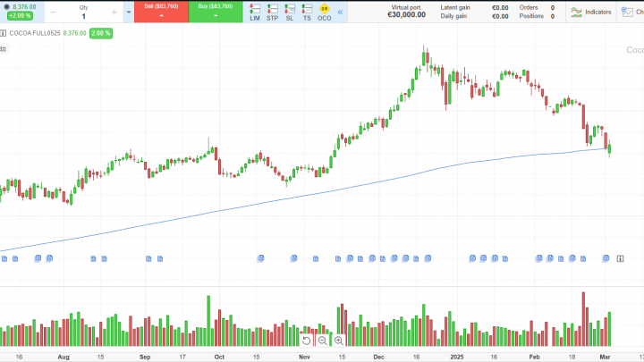644x362 pixels.
Task: Click the zoom in magnifier icon
Action: pyautogui.click(x=339, y=341)
